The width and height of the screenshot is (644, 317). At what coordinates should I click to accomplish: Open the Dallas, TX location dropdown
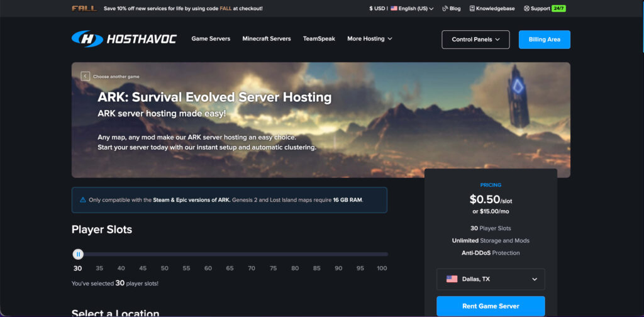(491, 279)
